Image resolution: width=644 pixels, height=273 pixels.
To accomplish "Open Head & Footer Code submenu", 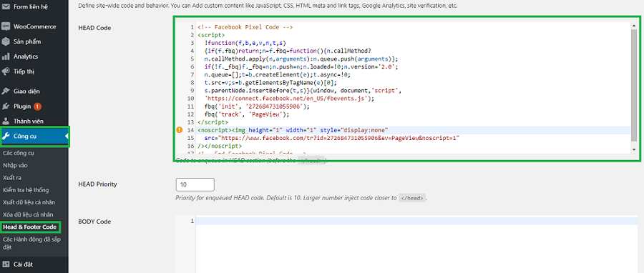I will pos(29,227).
